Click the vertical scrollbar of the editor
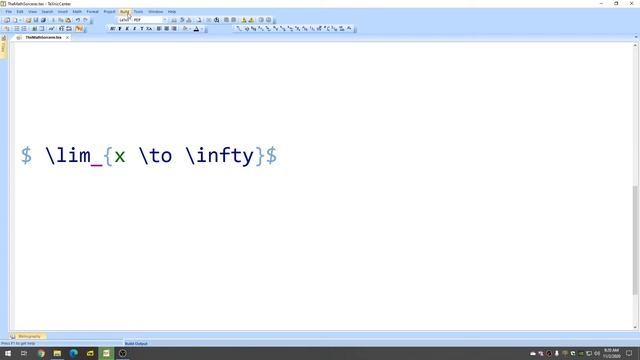Screen dimensions: 640x360 635,239
